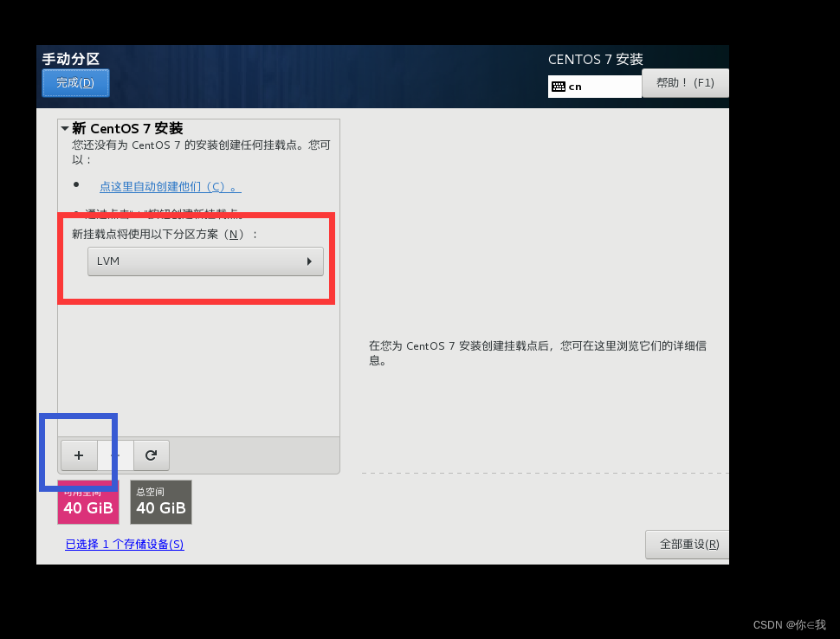Click link 点这里自动创建他们(C)

pos(171,187)
